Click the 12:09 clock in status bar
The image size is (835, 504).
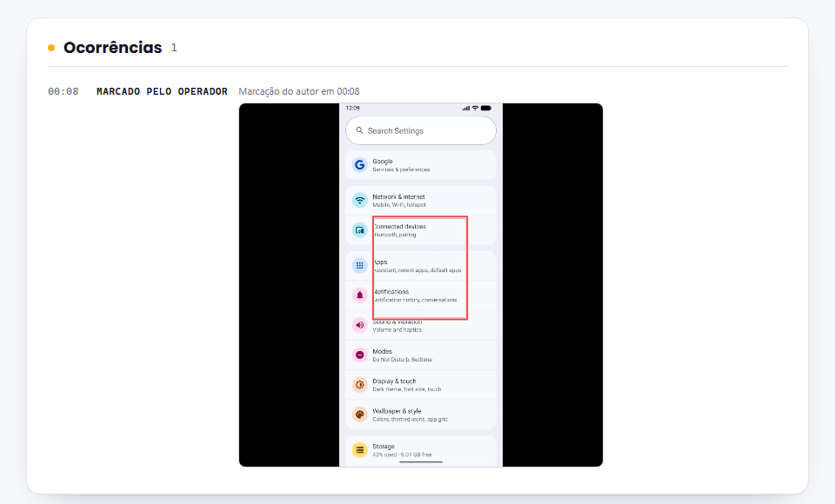[x=352, y=108]
